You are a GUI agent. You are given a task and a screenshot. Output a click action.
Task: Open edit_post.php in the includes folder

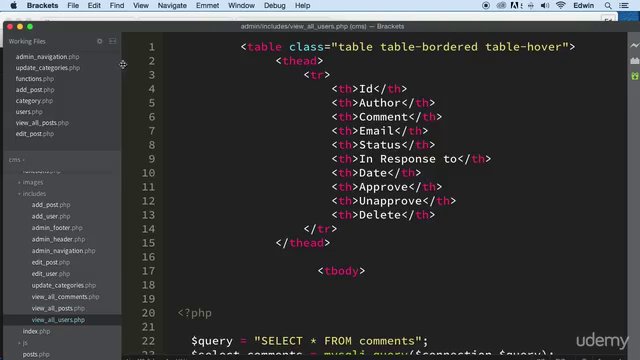pyautogui.click(x=51, y=262)
